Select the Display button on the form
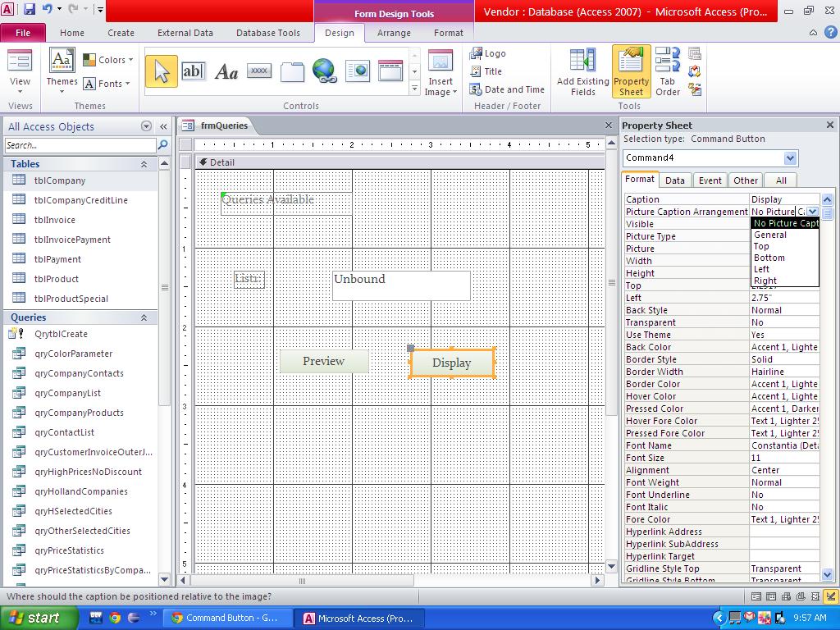The image size is (840, 630). (x=452, y=363)
